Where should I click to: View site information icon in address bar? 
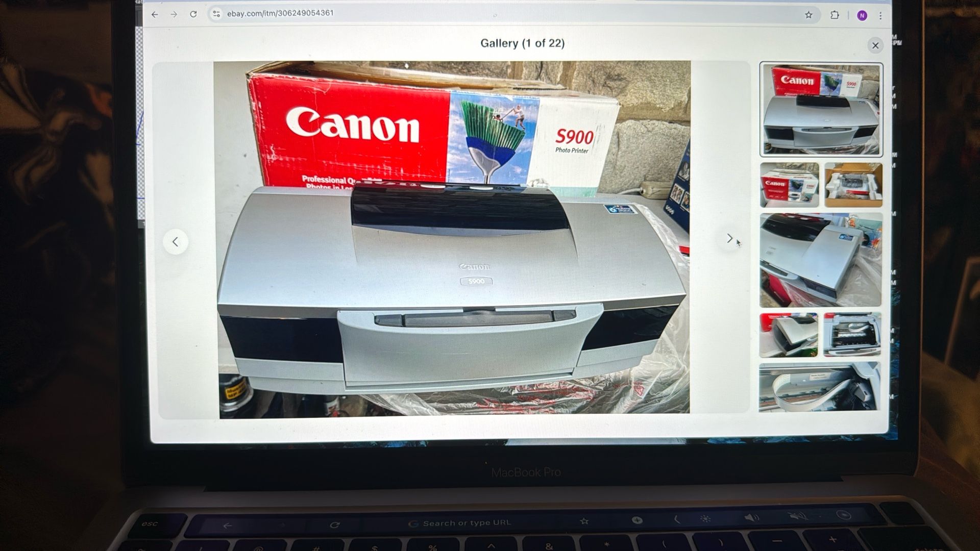tap(216, 14)
